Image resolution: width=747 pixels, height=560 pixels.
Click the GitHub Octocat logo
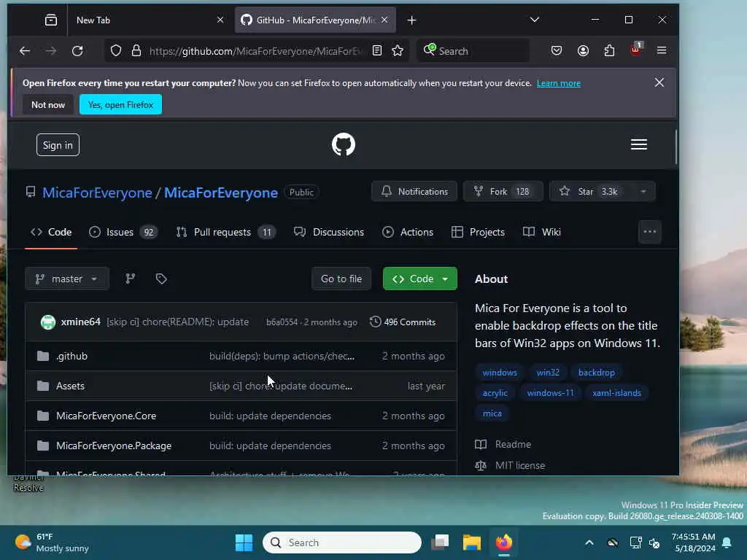tap(344, 144)
